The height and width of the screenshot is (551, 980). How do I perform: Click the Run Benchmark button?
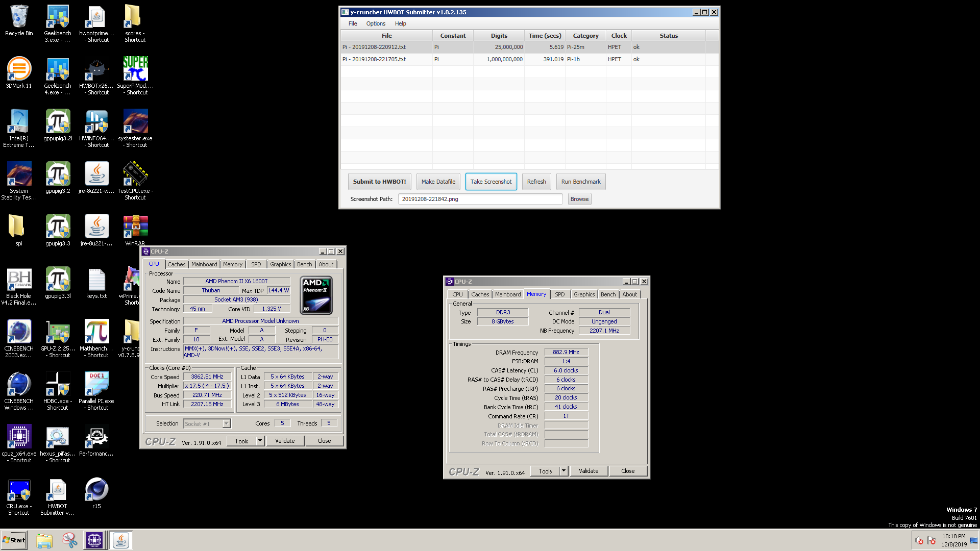click(581, 182)
